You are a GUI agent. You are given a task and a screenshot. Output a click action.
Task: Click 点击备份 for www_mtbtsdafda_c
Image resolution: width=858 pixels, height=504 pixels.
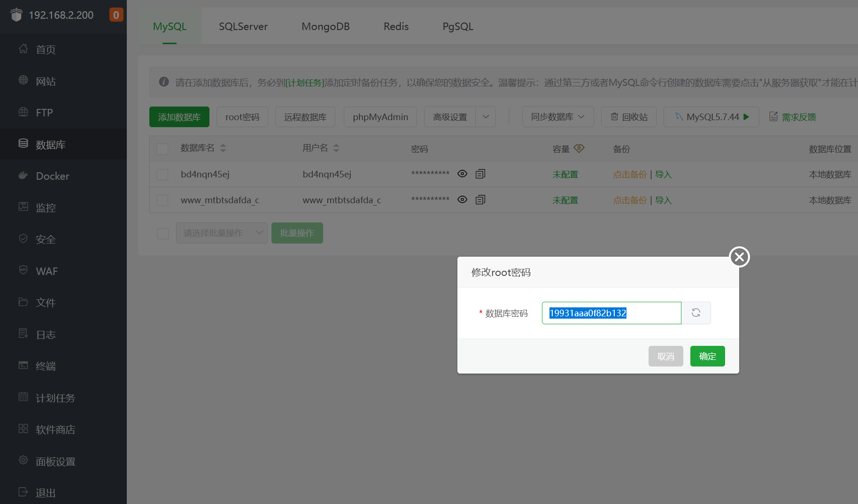click(630, 200)
